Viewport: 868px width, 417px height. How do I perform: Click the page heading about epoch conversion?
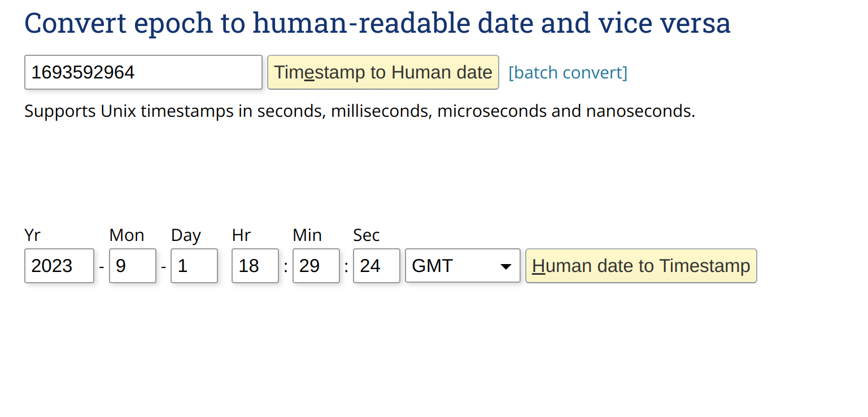click(x=377, y=23)
